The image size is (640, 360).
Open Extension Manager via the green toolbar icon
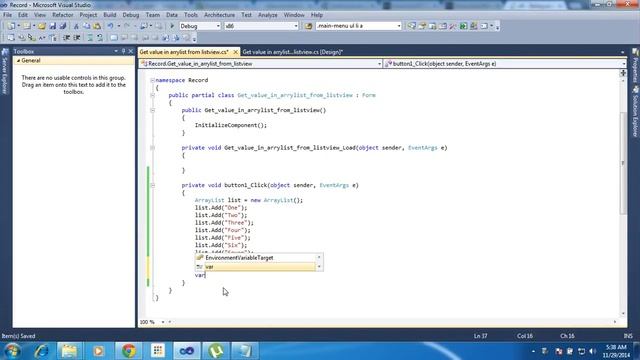coord(463,26)
